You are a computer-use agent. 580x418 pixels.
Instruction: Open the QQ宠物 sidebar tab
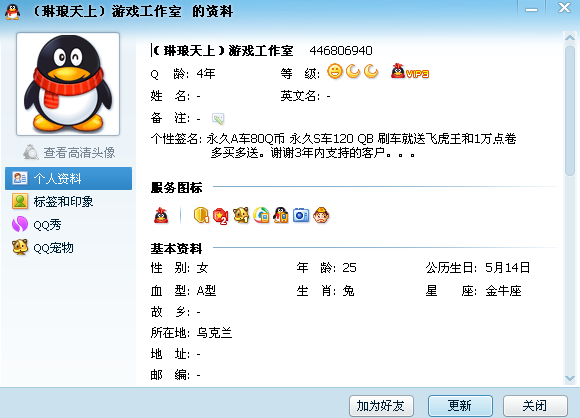tap(43, 247)
